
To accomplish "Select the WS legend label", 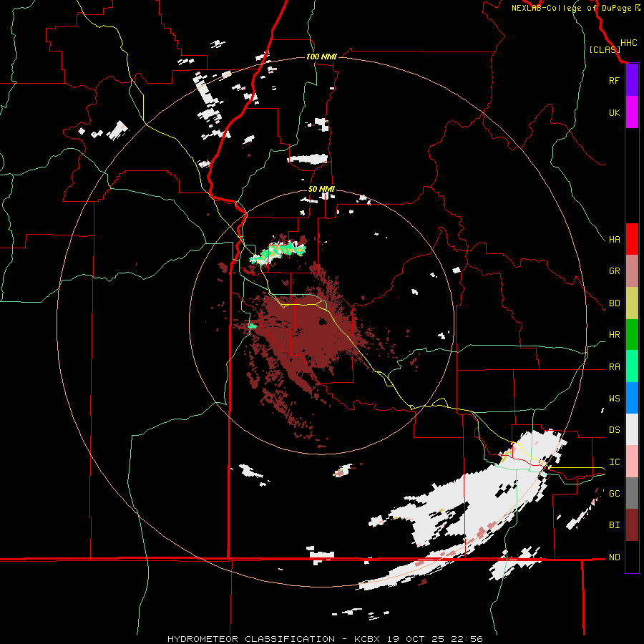I will 614,399.
